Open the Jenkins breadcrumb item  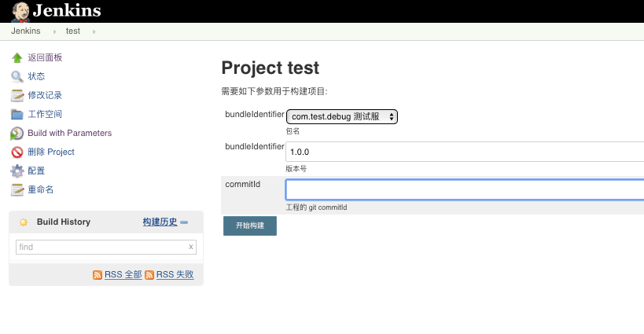(25, 31)
